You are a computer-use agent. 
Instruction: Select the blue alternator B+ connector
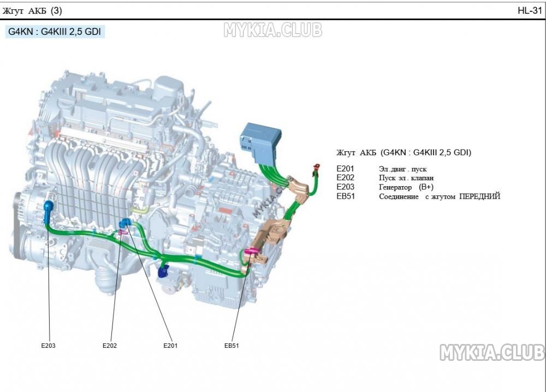tap(48, 211)
